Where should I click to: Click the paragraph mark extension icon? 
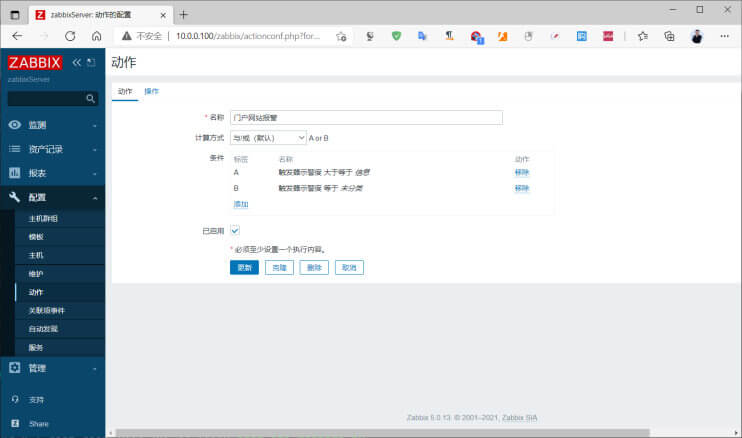click(449, 36)
